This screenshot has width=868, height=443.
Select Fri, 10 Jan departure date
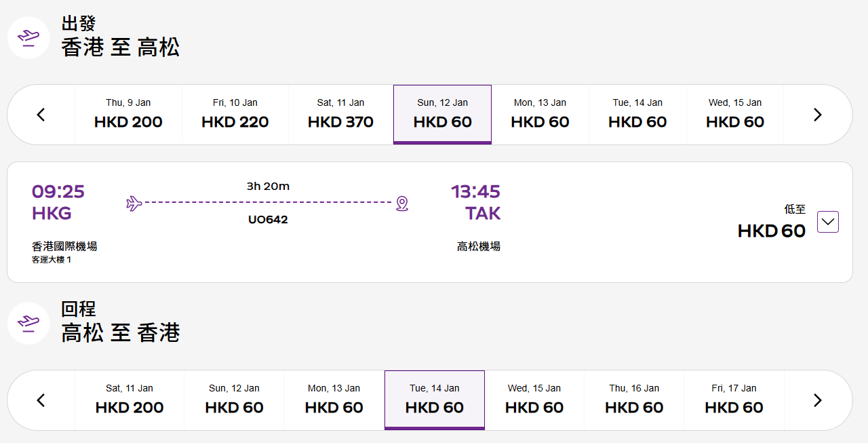(x=235, y=115)
